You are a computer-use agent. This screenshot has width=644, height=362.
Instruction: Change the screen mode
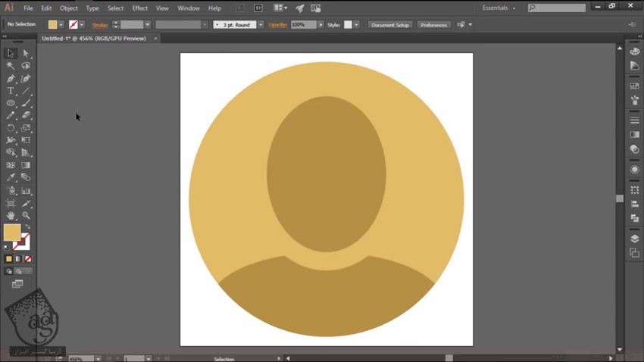pos(17,284)
